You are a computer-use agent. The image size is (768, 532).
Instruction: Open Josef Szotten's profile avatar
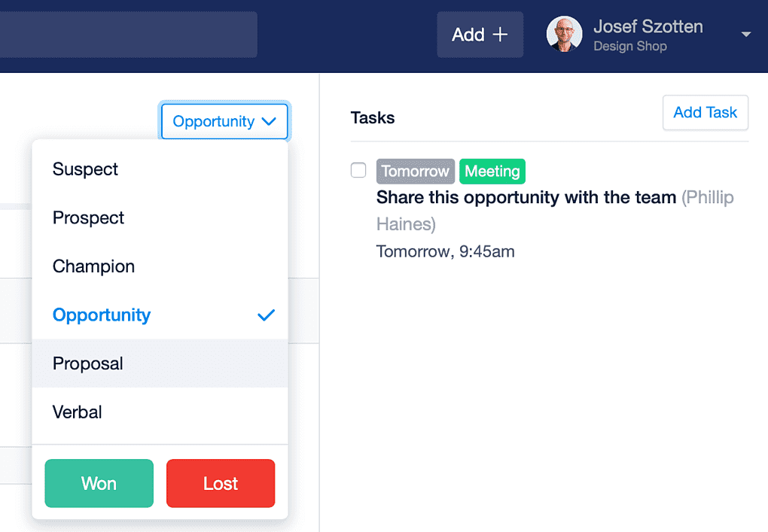(564, 35)
